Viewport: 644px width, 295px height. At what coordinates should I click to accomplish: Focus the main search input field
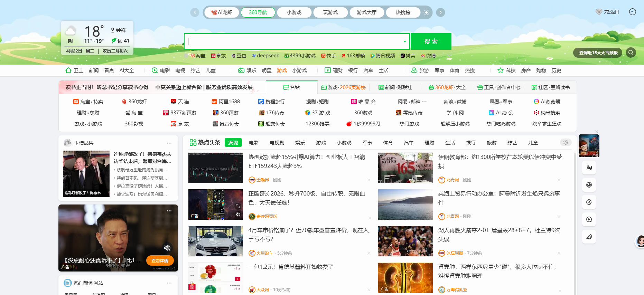click(x=297, y=41)
